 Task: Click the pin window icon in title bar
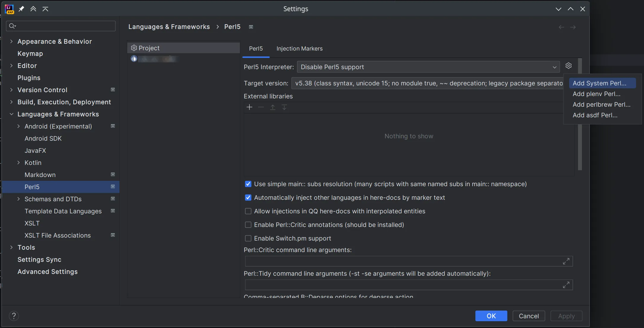[21, 9]
